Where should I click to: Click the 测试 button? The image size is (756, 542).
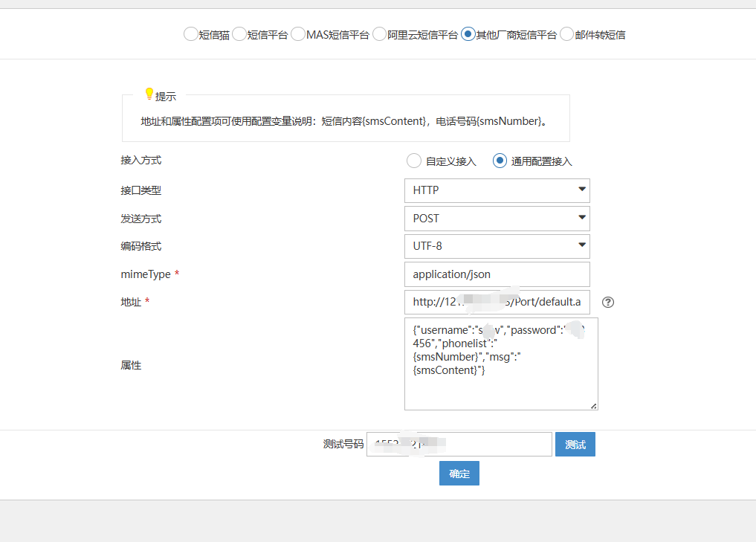pos(575,444)
